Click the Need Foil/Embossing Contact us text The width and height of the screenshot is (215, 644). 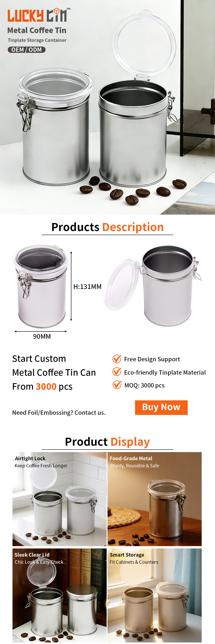(59, 413)
